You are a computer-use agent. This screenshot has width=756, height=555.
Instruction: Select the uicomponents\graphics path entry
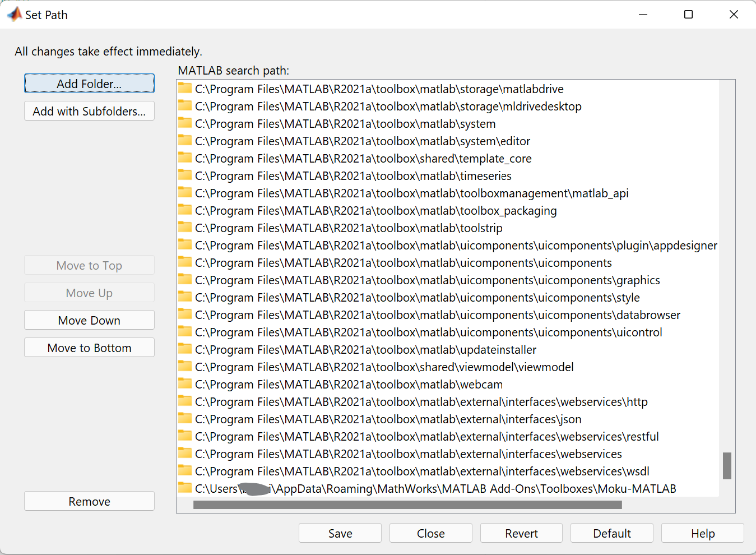tap(428, 280)
